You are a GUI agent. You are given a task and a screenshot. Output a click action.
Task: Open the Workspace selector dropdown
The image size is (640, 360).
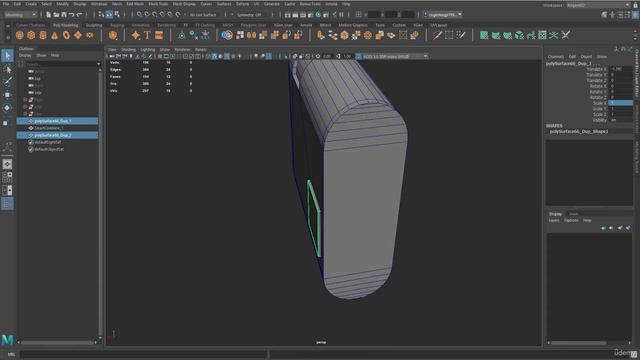598,5
